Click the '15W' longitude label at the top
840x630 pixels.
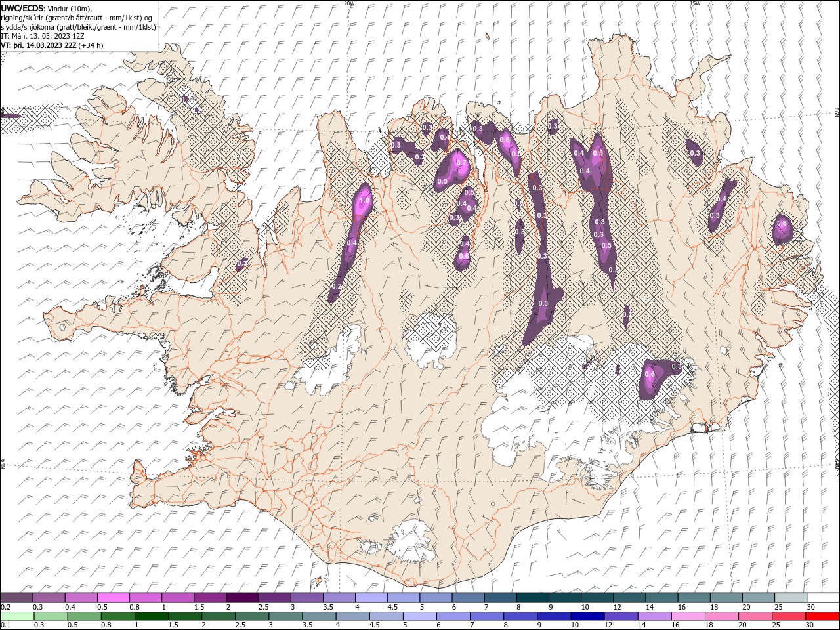click(695, 3)
